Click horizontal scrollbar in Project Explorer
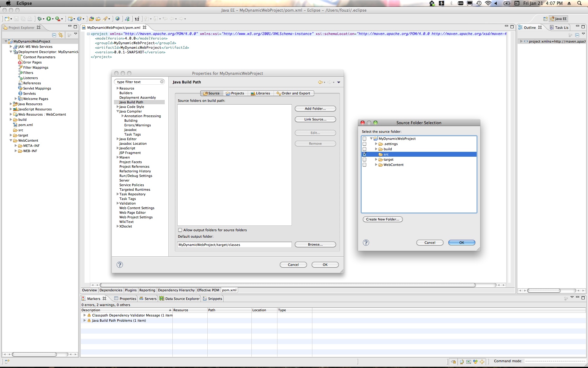Image resolution: width=588 pixels, height=368 pixels. [34, 354]
